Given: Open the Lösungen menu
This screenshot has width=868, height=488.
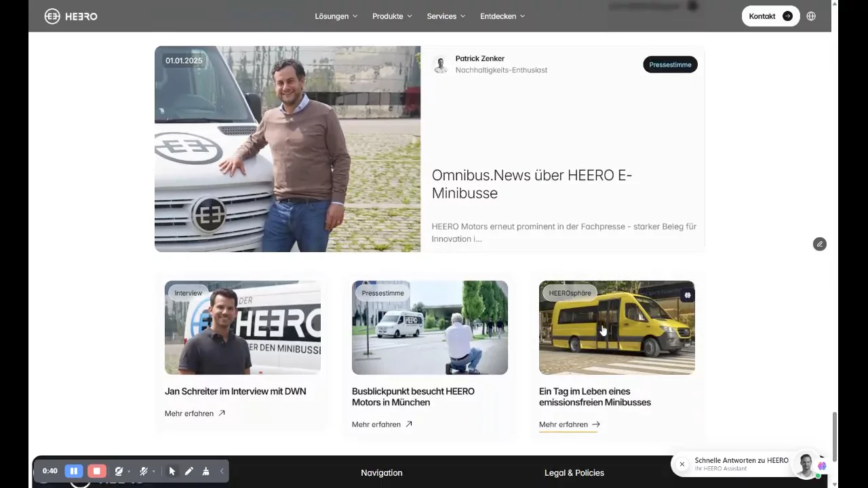Looking at the screenshot, I should click(336, 16).
